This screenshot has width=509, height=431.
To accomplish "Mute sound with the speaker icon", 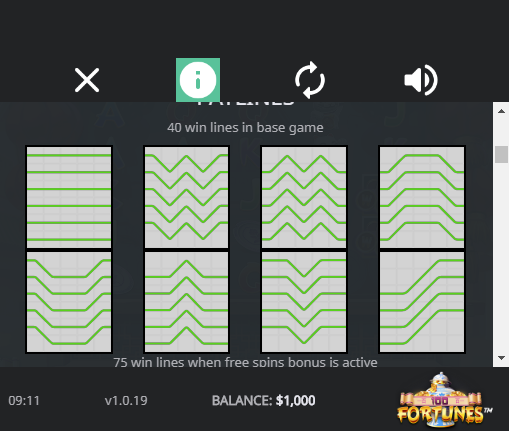I will click(x=421, y=80).
